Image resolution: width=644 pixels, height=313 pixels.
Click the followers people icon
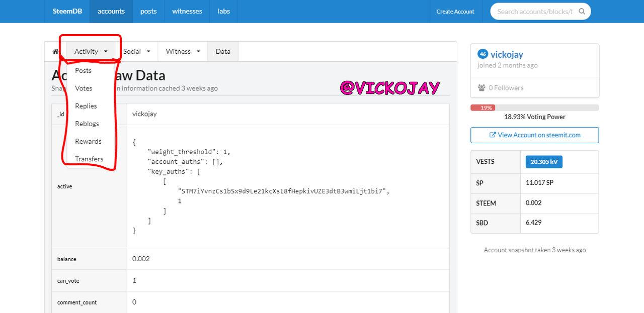click(481, 88)
